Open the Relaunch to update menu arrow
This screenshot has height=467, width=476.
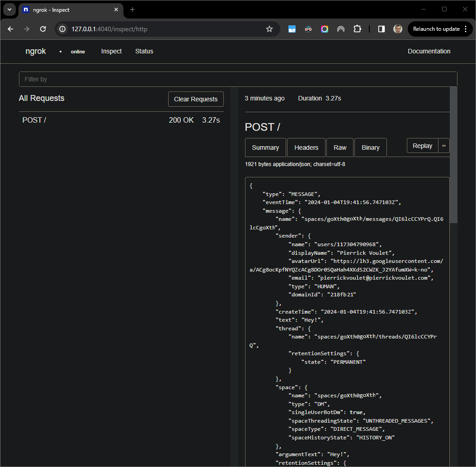[466, 29]
